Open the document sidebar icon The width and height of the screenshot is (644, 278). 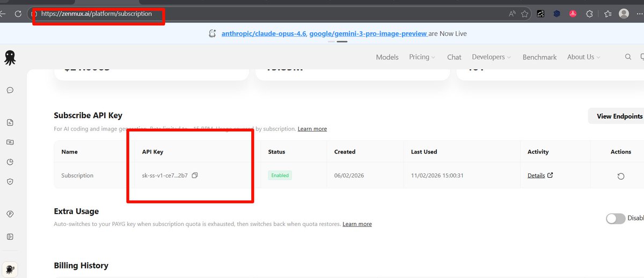click(x=10, y=122)
